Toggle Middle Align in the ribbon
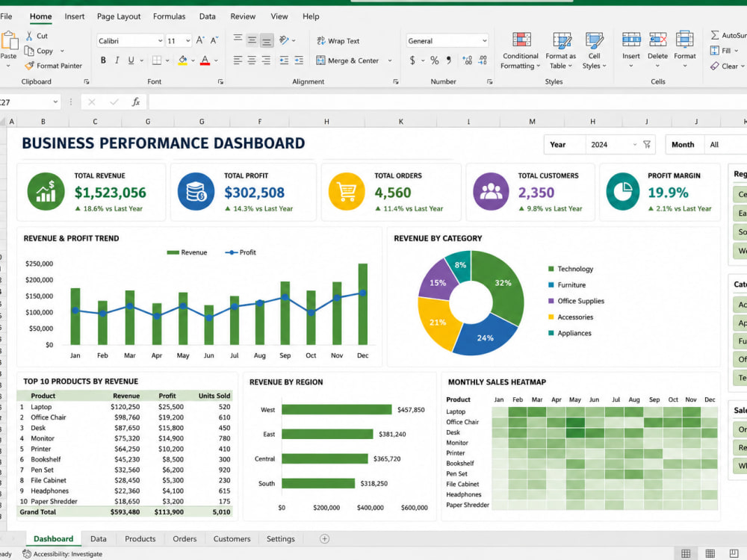 pos(252,40)
